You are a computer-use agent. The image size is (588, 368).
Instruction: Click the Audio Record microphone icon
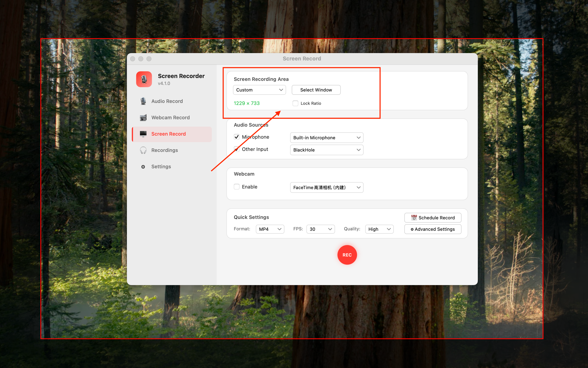click(x=143, y=101)
